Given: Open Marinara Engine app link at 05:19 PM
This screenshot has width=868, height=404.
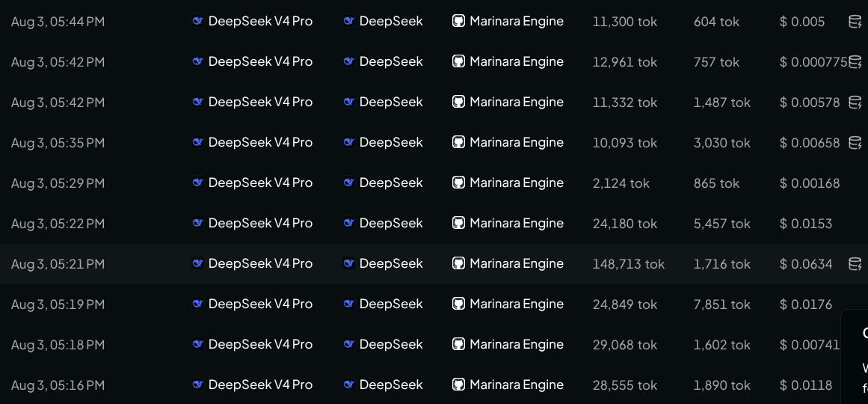Looking at the screenshot, I should (517, 304).
